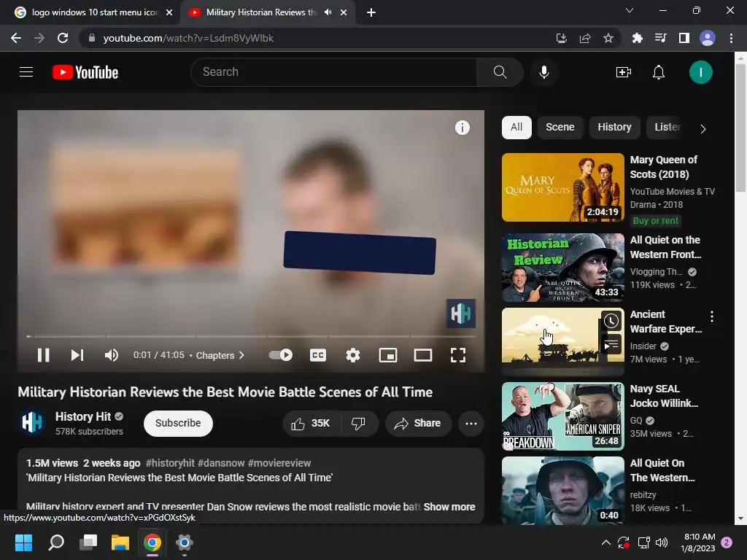Expand description with Show more

pyautogui.click(x=449, y=507)
